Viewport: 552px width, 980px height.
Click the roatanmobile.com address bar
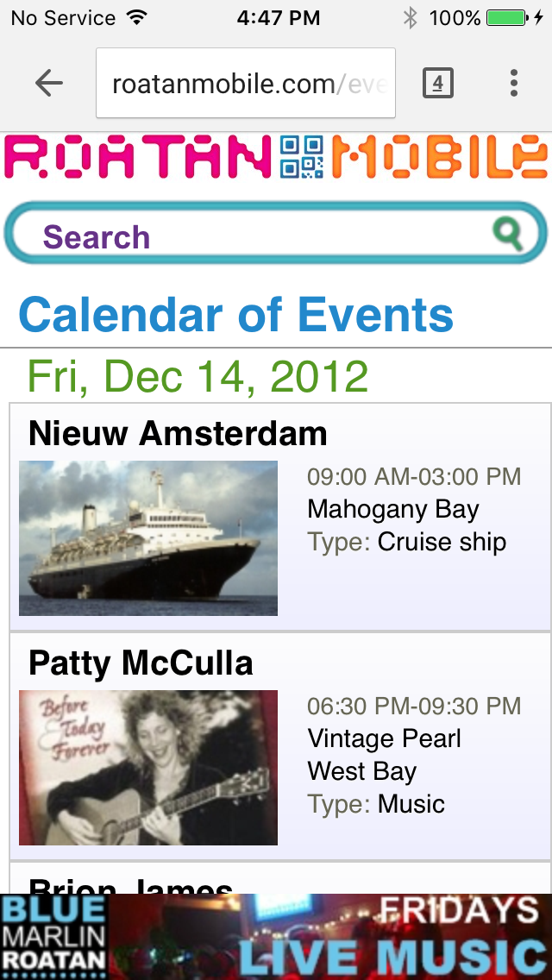click(x=246, y=83)
